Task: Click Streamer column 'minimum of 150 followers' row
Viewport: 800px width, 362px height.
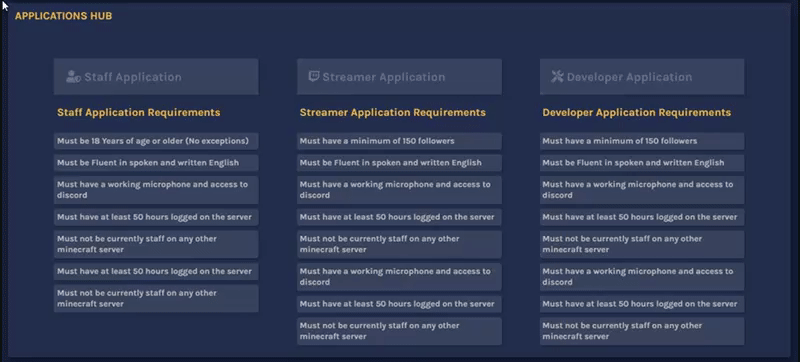Action: [x=399, y=141]
